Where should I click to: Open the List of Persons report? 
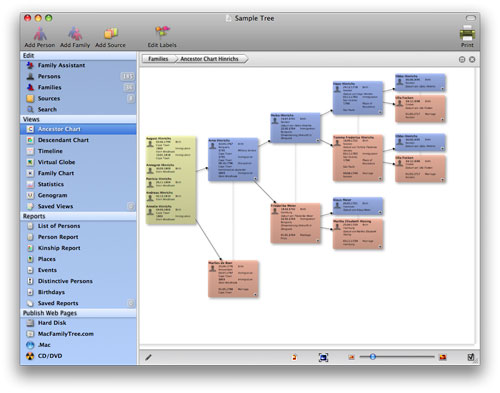point(78,226)
